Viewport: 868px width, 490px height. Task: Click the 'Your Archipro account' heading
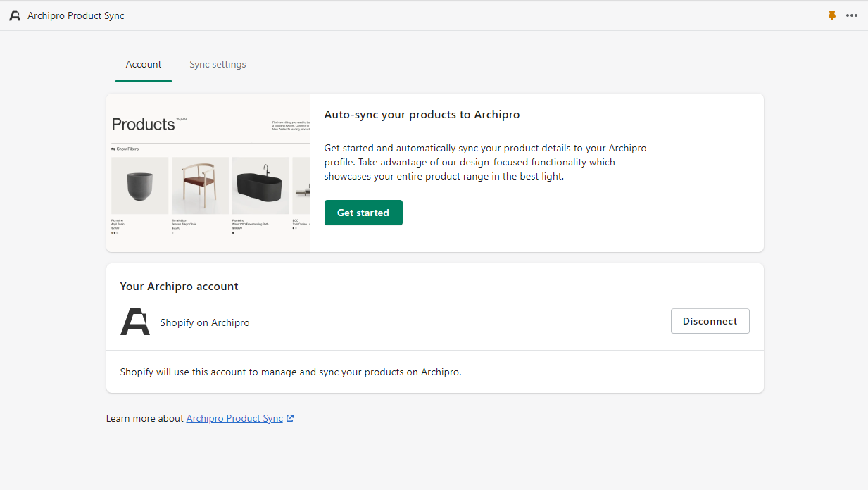tap(179, 287)
